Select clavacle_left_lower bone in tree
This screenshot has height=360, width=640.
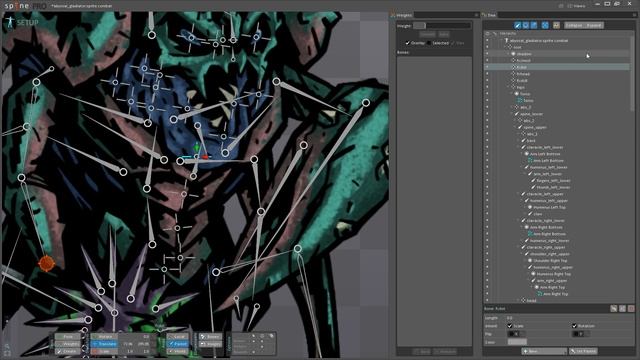[545, 147]
